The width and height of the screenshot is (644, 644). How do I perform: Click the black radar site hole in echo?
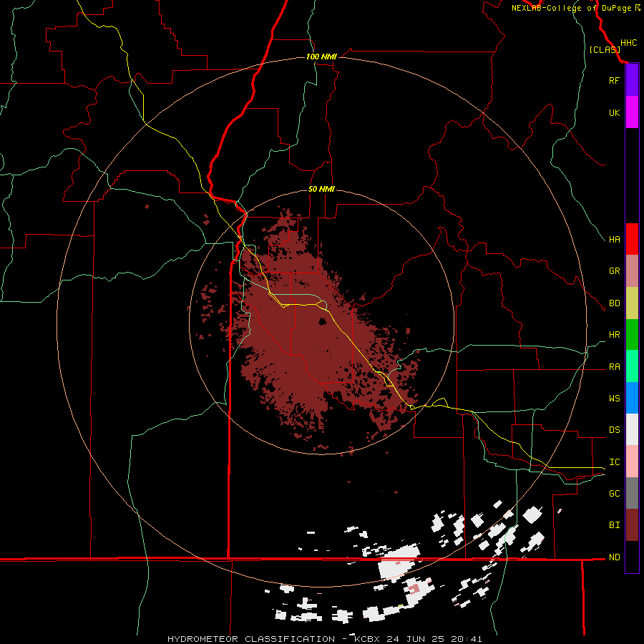pos(323,321)
